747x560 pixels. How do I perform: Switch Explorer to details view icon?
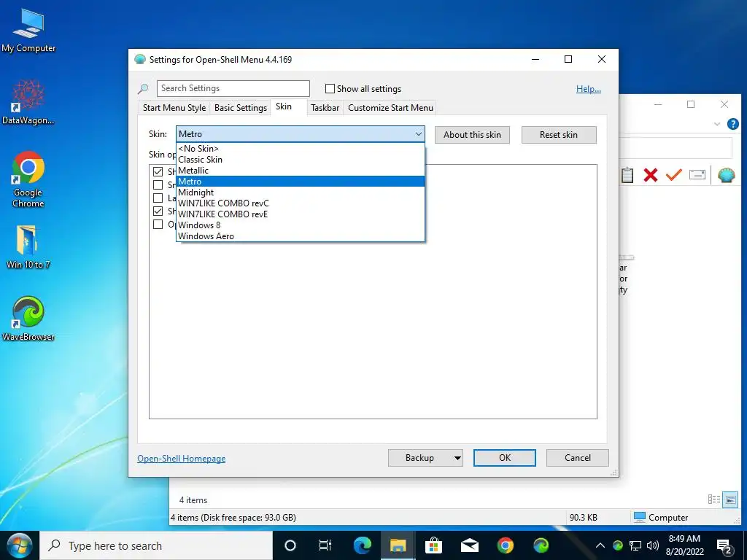pos(713,499)
